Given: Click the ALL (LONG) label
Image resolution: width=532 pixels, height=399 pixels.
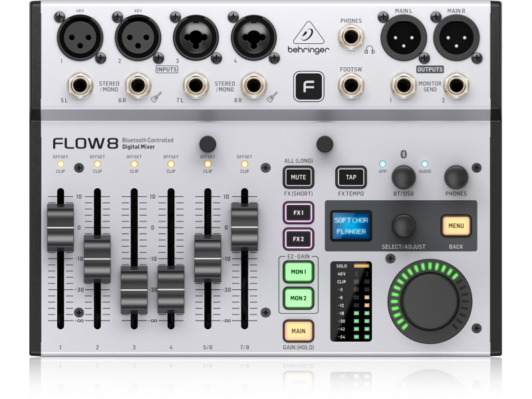Looking at the screenshot, I should point(298,160).
